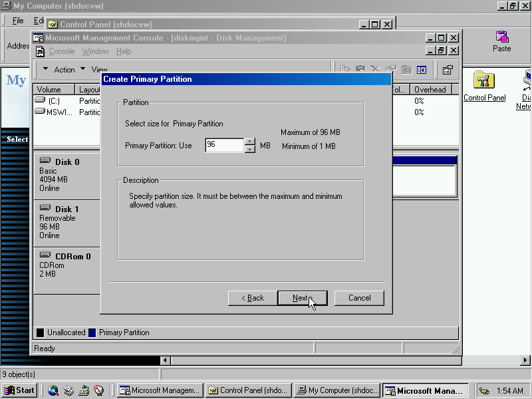Go Back to the previous wizard step
Viewport: 532px width, 399px height.
click(252, 298)
